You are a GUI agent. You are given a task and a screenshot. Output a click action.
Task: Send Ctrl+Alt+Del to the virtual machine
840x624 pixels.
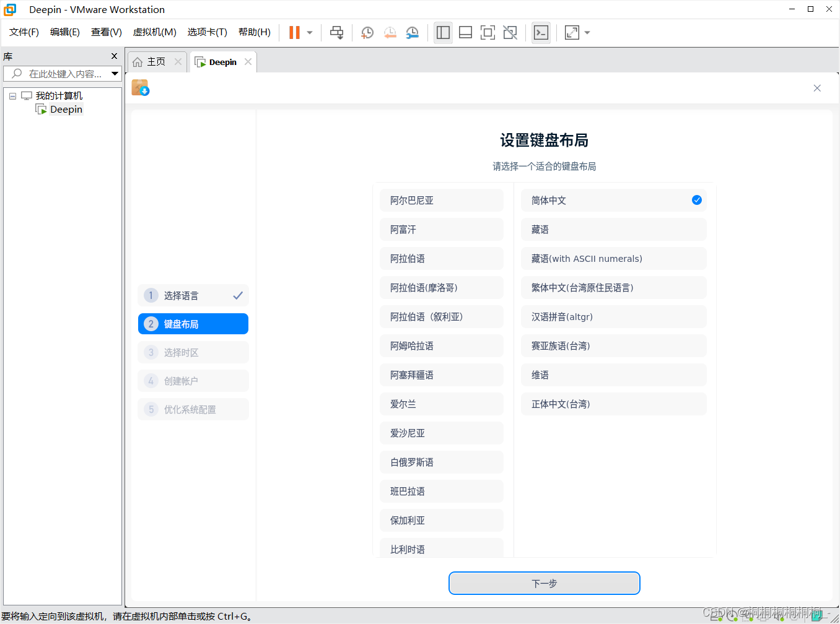click(x=337, y=33)
